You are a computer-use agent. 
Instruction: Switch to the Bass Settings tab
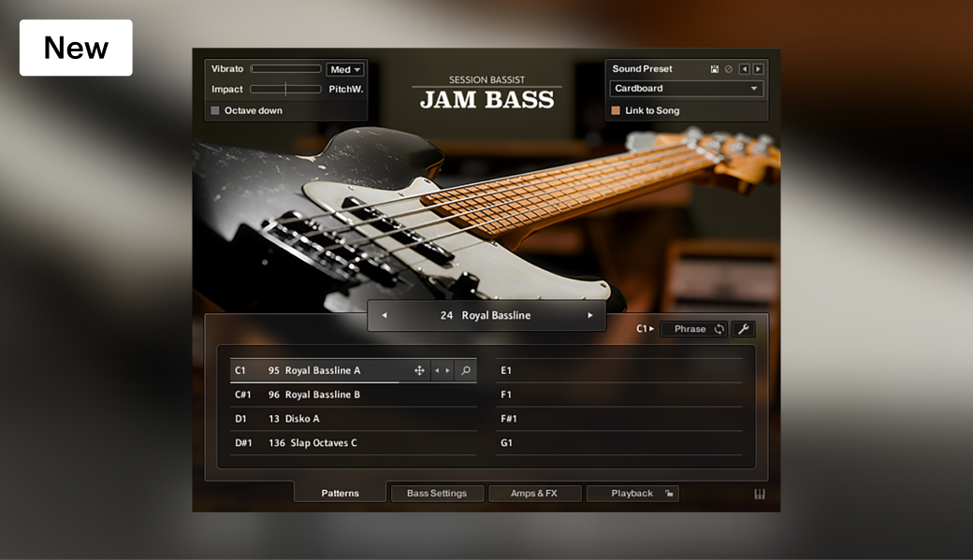(x=437, y=493)
